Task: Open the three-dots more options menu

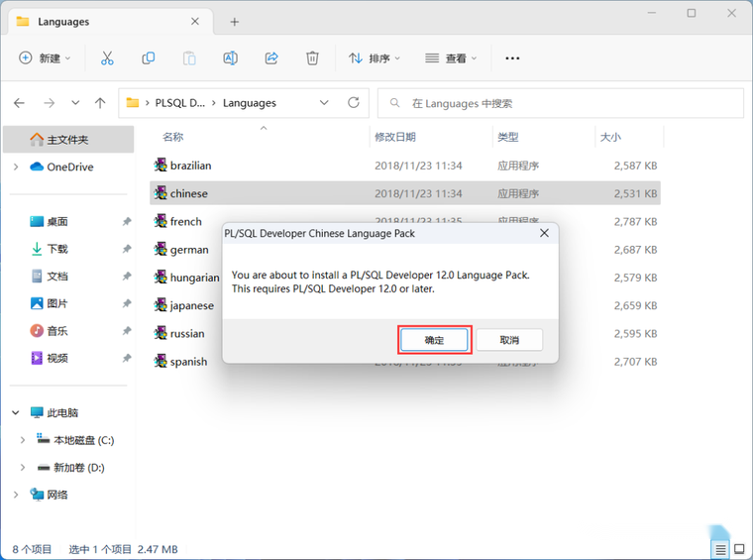Action: pos(512,58)
